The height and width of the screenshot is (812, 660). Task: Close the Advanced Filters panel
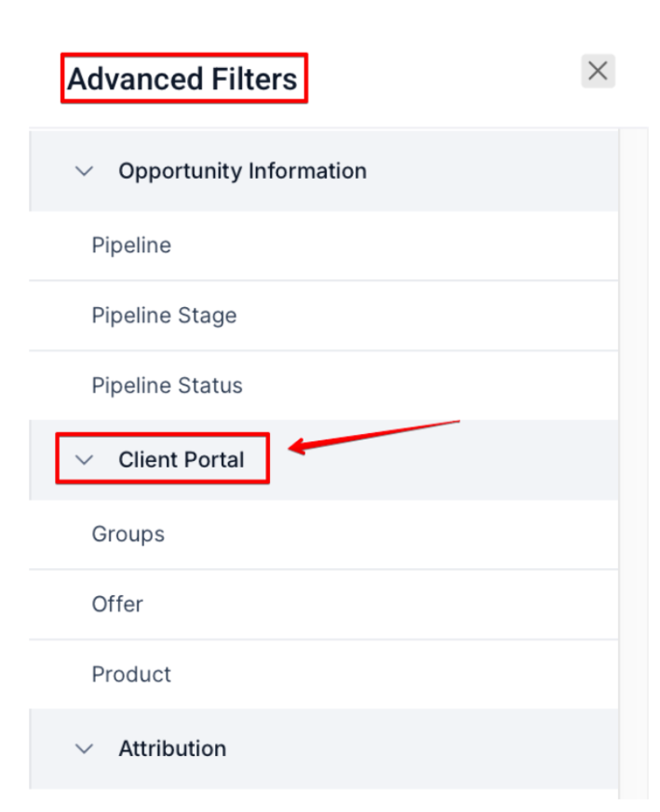[598, 71]
